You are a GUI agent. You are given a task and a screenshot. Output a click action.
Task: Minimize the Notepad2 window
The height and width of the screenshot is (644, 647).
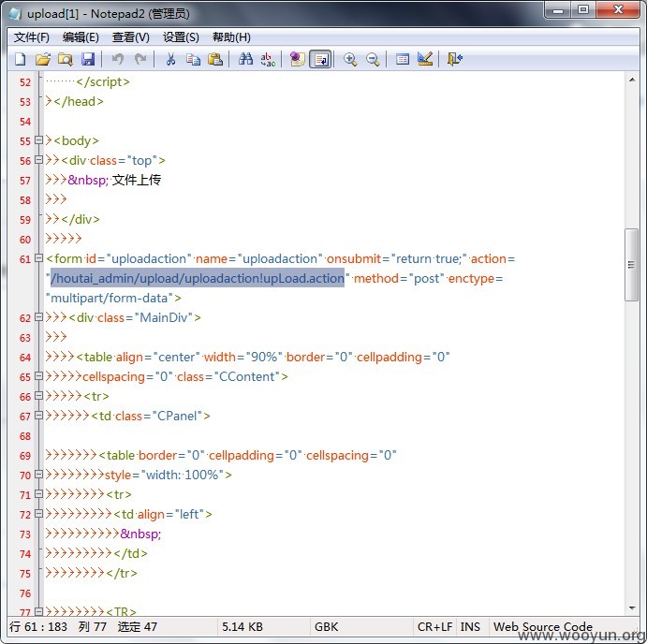pos(559,10)
